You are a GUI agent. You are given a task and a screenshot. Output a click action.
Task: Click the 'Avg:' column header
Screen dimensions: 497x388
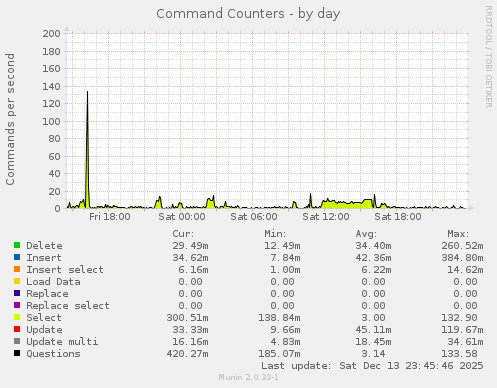pyautogui.click(x=366, y=234)
